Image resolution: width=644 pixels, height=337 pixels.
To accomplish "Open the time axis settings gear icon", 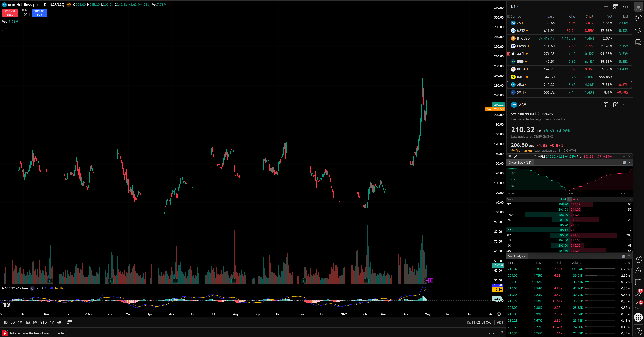I will (x=499, y=314).
